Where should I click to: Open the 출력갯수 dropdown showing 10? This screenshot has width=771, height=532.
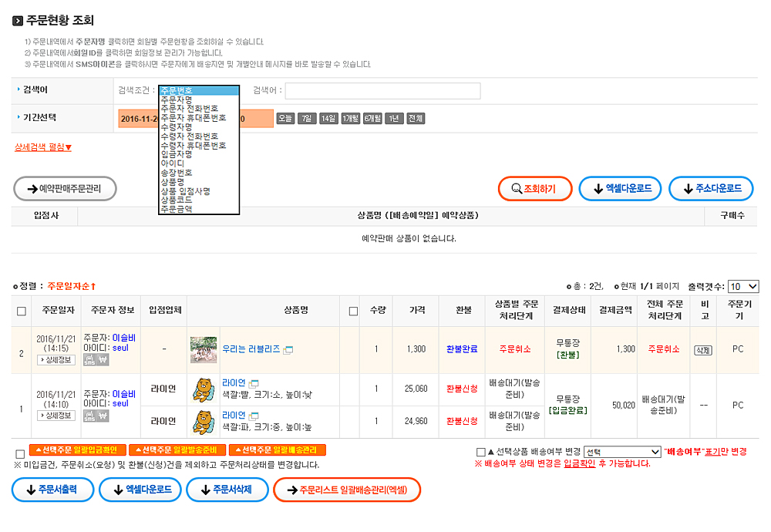[743, 286]
